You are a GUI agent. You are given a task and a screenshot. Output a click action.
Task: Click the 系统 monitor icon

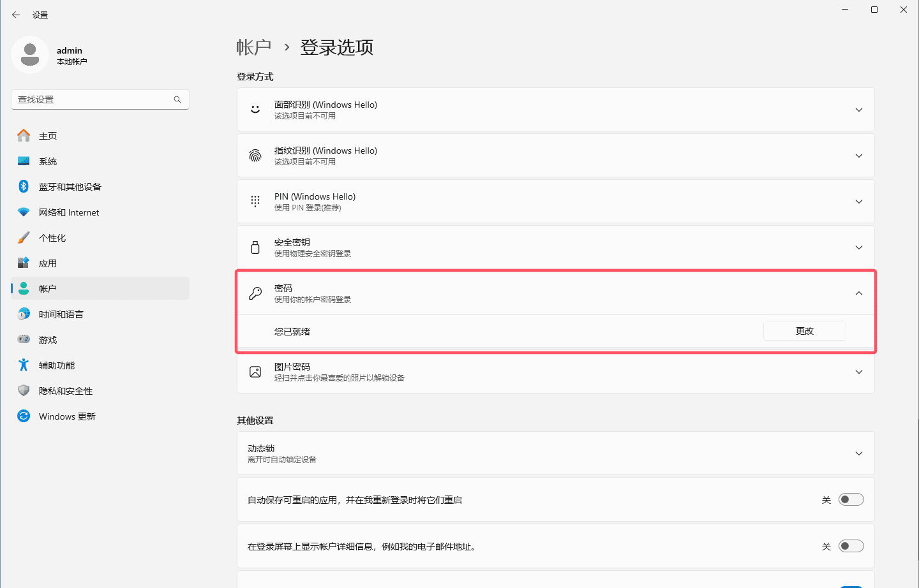(x=24, y=161)
